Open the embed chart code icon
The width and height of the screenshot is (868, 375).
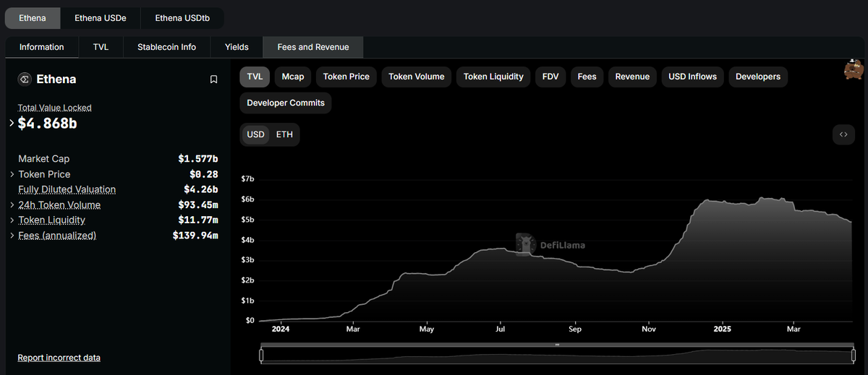coord(843,134)
